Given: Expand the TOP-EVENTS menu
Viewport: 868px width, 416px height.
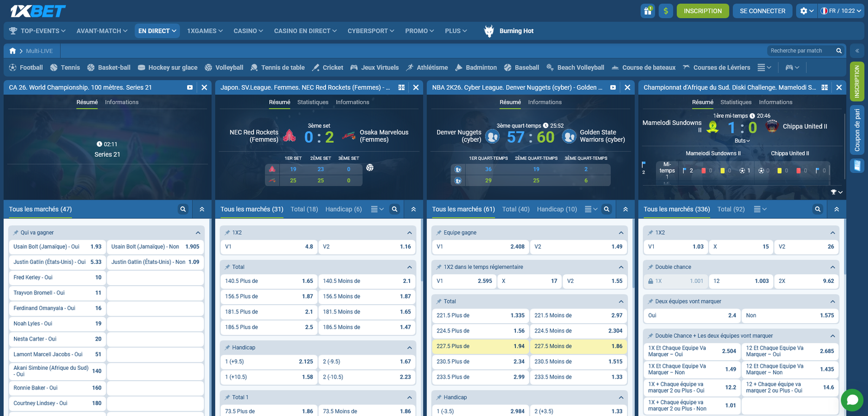Looking at the screenshot, I should pos(37,31).
